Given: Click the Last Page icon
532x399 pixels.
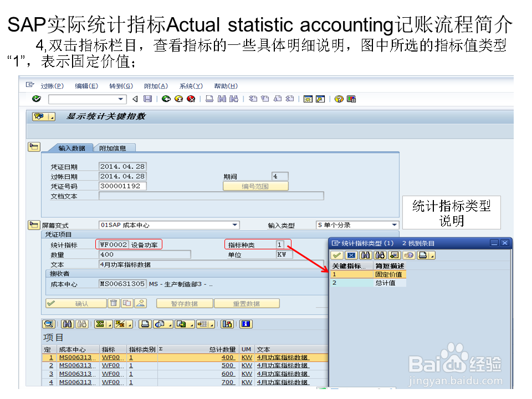Looking at the screenshot, I should pyautogui.click(x=289, y=99).
